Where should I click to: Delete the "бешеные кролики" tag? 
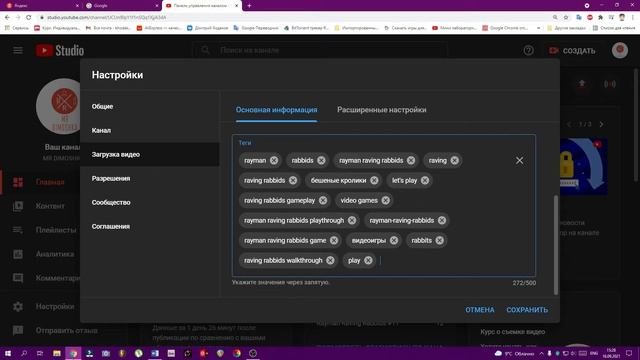374,180
